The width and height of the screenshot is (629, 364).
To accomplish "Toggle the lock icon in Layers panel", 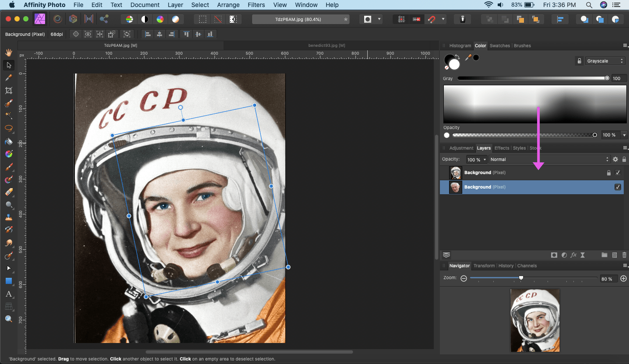I will [x=624, y=160].
